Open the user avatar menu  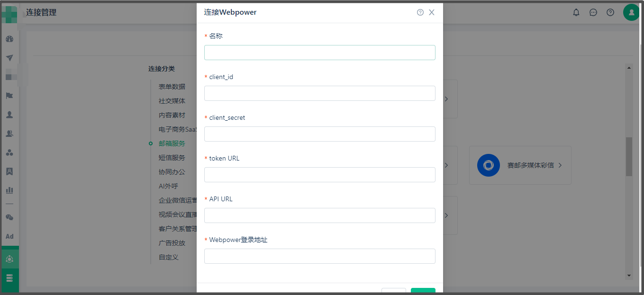click(631, 12)
